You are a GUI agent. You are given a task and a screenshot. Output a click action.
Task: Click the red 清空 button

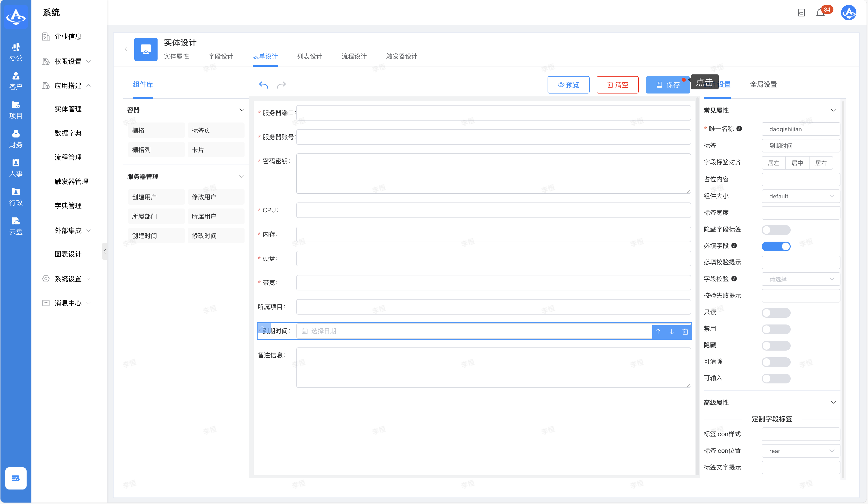pos(617,85)
